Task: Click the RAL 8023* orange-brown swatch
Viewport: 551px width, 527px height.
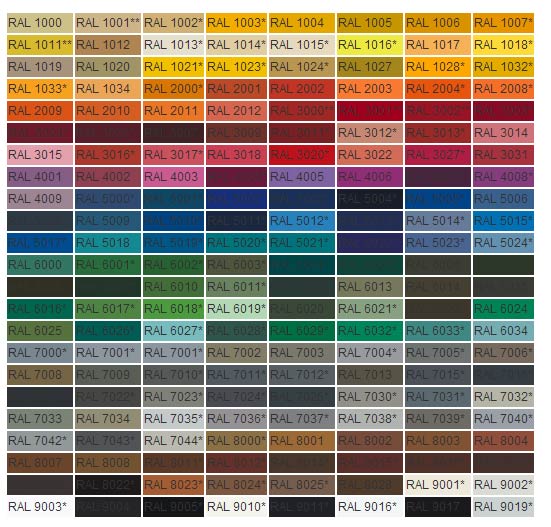Action: 173,485
